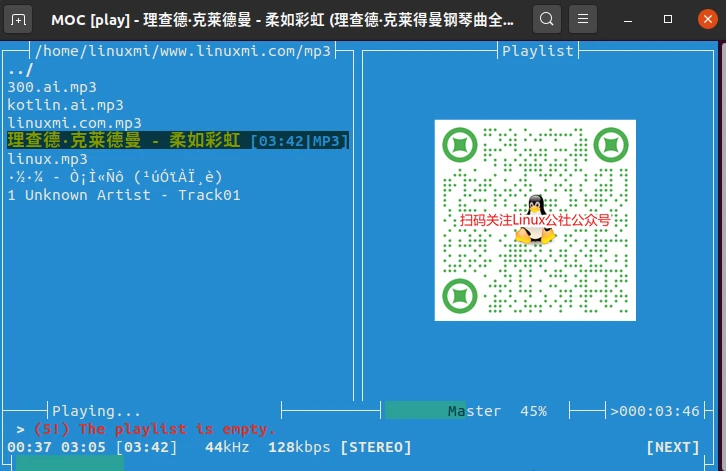Screen dimensions: 726x471
Task: Click the remaining time 03:05
Action: [x=83, y=447]
